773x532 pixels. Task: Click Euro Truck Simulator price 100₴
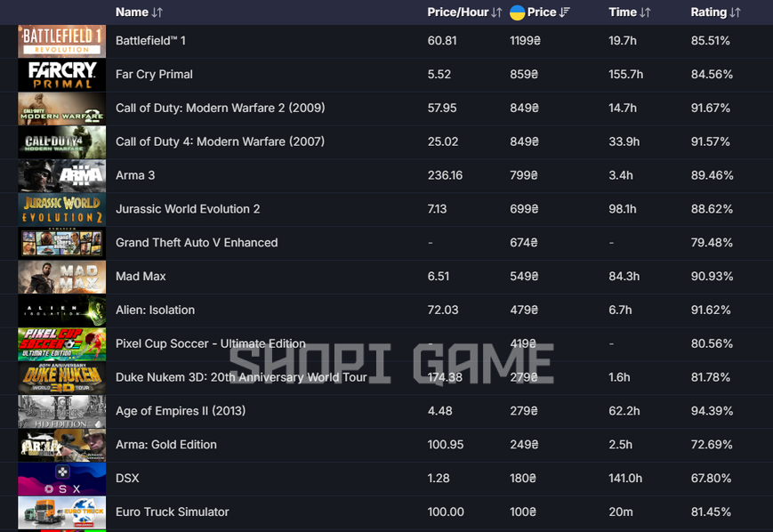point(522,512)
